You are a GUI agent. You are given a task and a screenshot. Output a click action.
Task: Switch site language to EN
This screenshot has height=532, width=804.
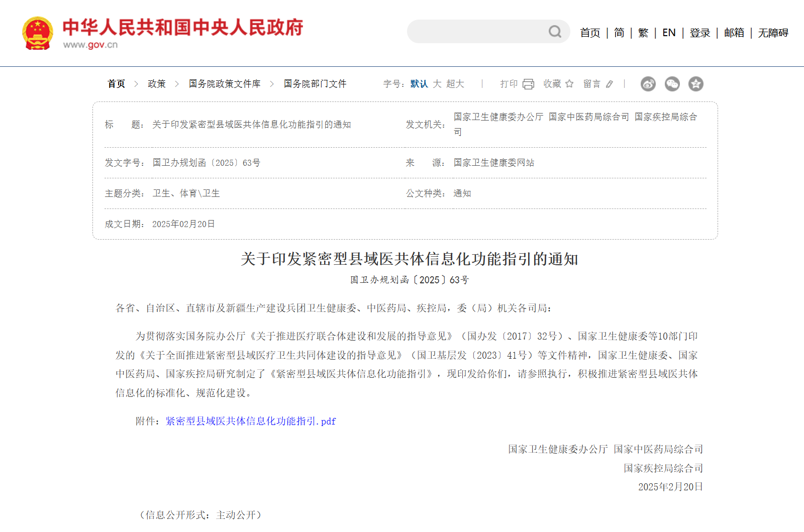pos(669,33)
